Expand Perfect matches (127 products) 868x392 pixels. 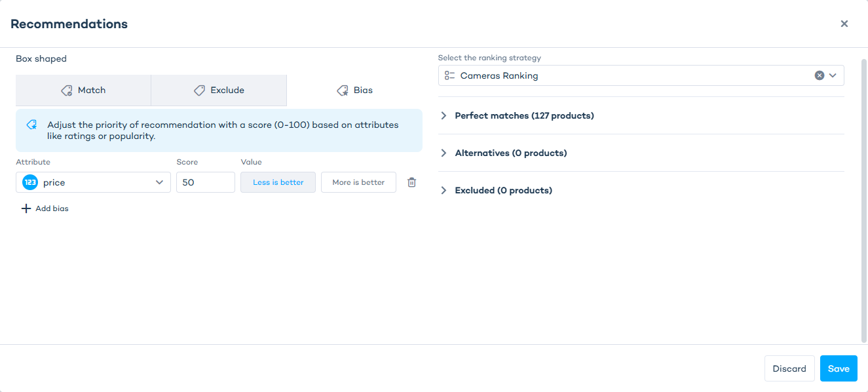tap(641, 115)
